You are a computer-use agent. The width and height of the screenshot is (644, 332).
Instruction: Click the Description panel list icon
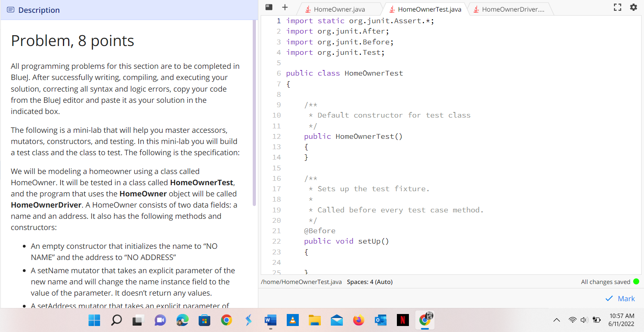(11, 10)
